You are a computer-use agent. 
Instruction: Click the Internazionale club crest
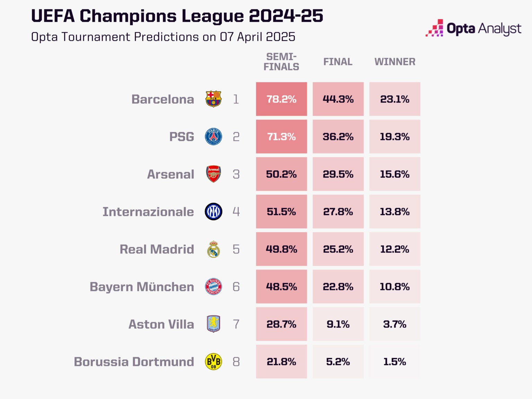click(213, 212)
